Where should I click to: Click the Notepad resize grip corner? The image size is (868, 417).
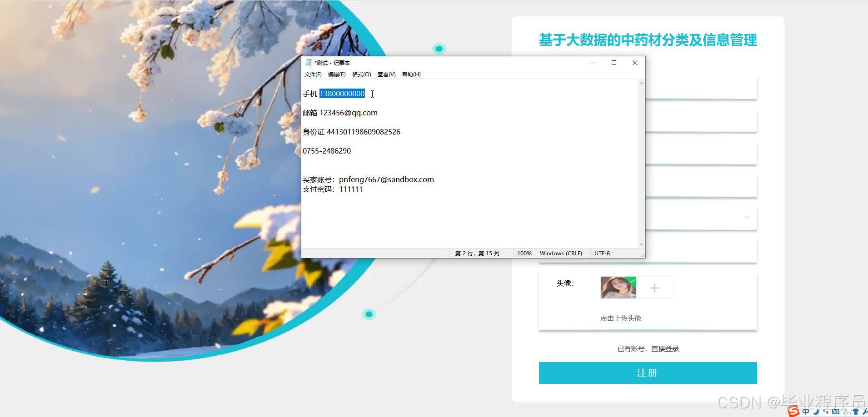pos(643,255)
